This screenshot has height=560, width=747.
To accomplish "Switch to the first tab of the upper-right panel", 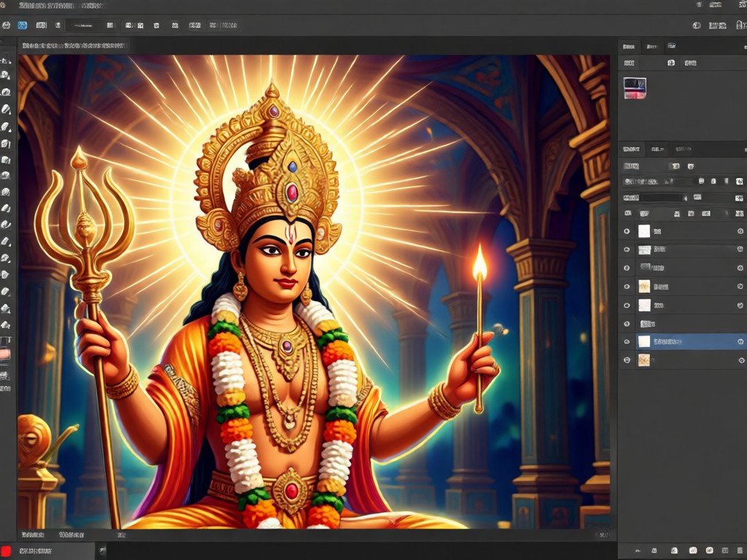I will 629,46.
